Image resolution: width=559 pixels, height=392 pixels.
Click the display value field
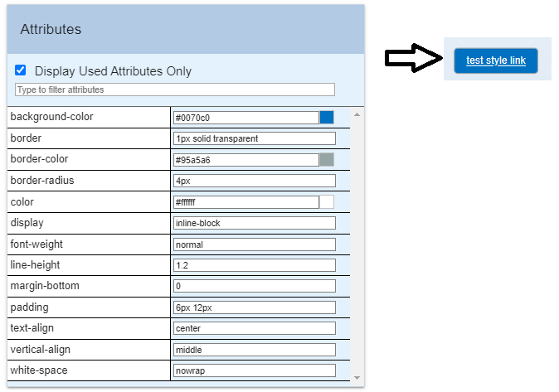[x=255, y=223]
